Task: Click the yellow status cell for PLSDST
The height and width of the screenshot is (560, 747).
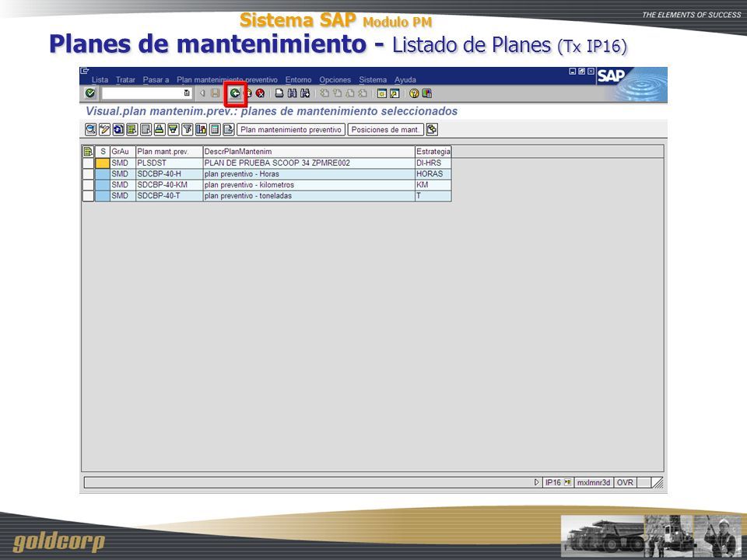Action: [103, 163]
